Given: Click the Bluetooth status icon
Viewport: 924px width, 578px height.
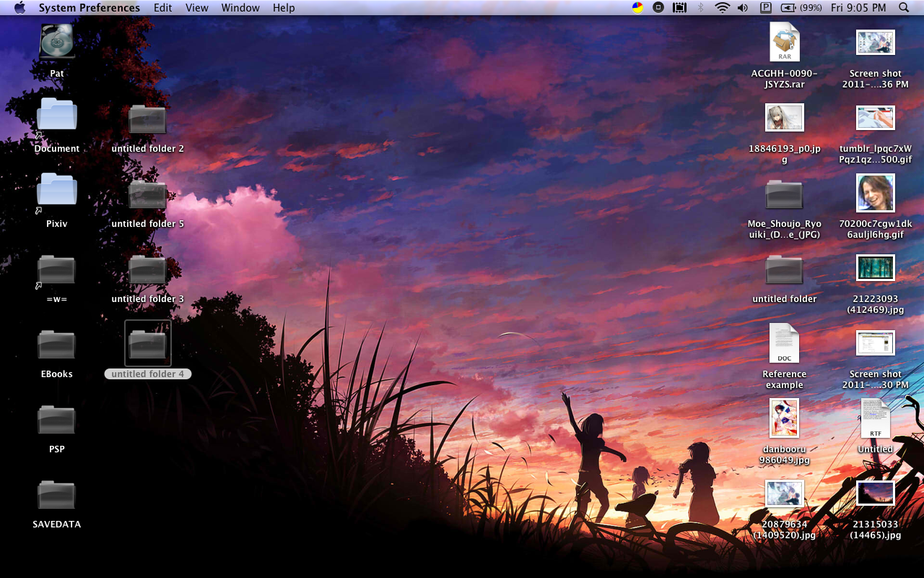Looking at the screenshot, I should click(699, 8).
